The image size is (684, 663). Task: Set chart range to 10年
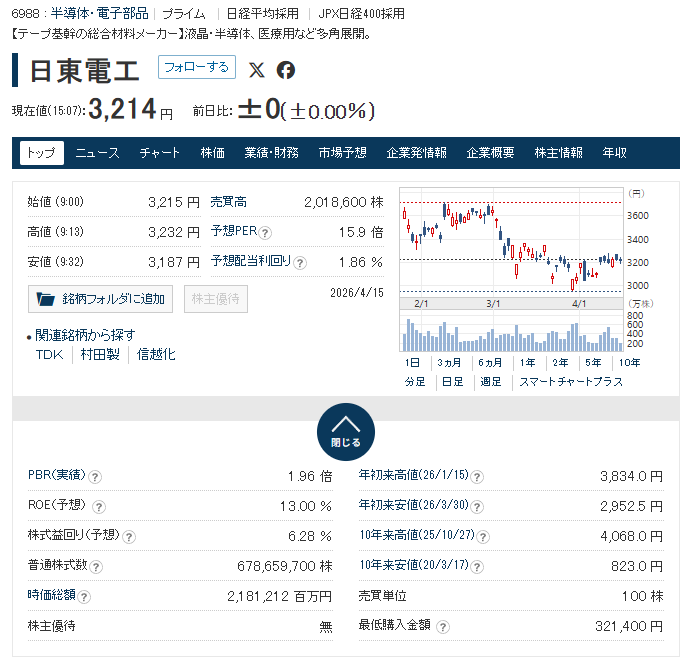(629, 362)
